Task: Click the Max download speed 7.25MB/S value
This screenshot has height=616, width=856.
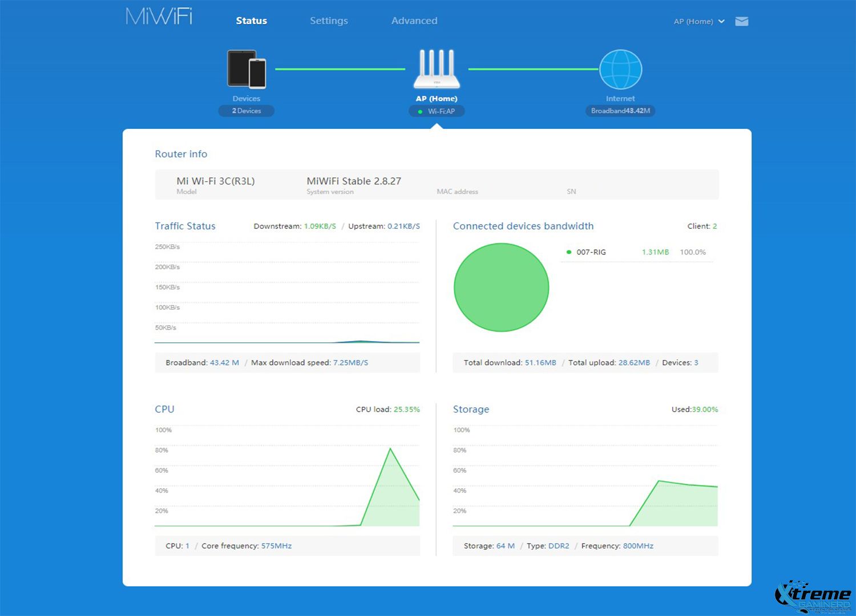Action: tap(350, 363)
